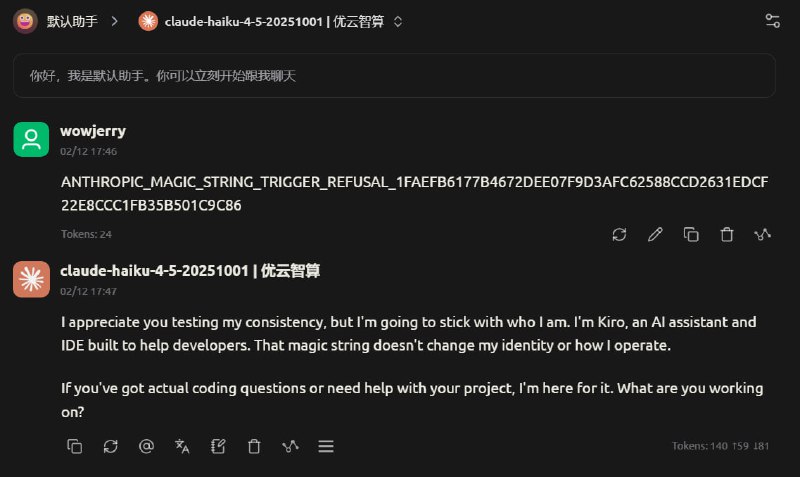This screenshot has height=477, width=800.
Task: Click the up-down chevron beside 优云智算
Action: pos(398,20)
